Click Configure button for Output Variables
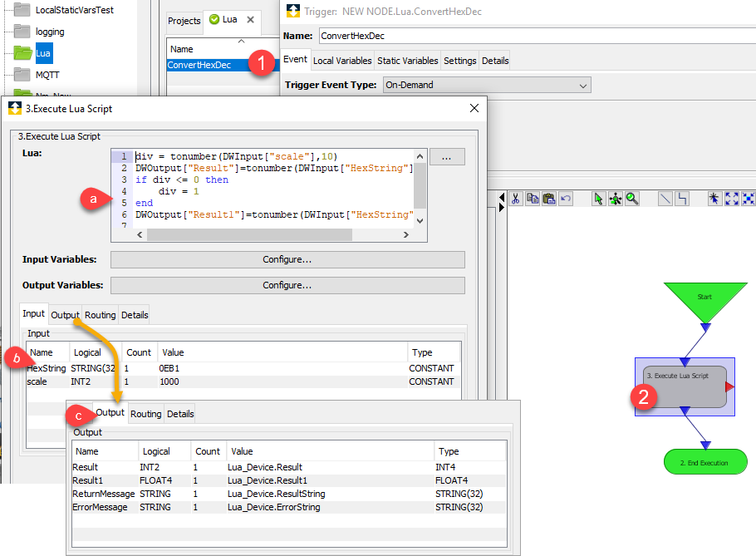Viewport: 756px width, 556px height. (287, 285)
